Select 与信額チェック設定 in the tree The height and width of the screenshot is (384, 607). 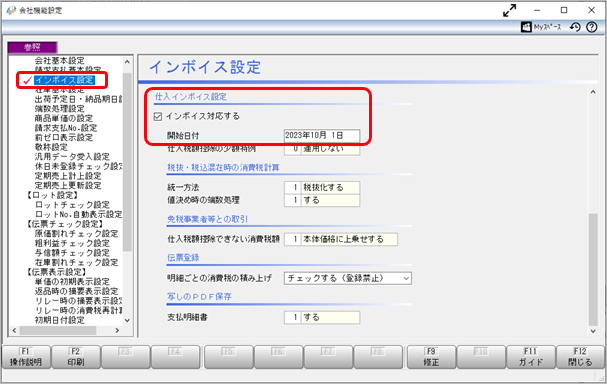tap(72, 253)
